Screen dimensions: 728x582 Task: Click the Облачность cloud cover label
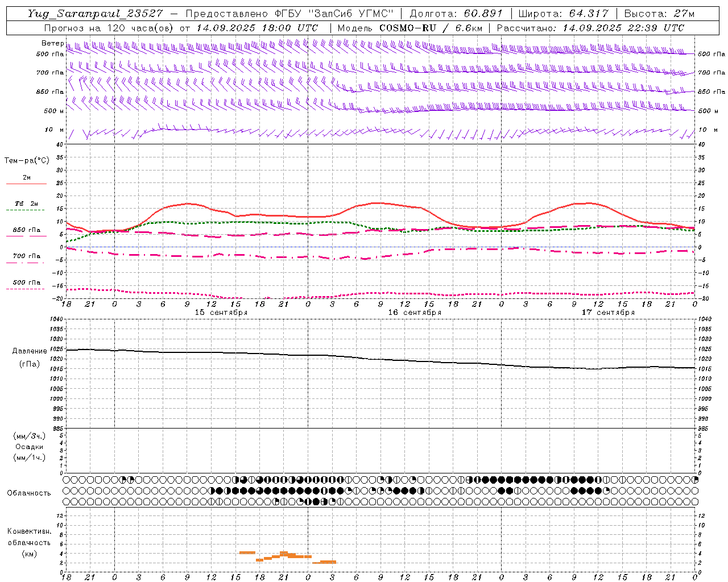(29, 493)
